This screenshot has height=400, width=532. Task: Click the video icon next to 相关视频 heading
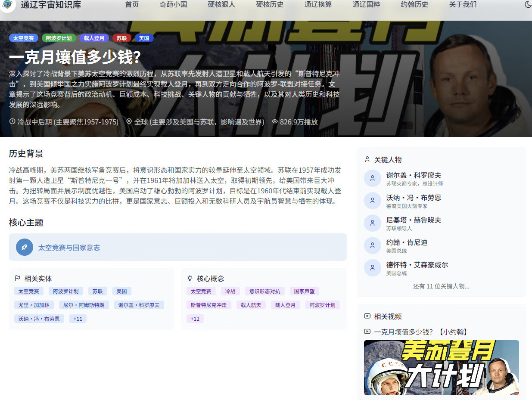367,316
